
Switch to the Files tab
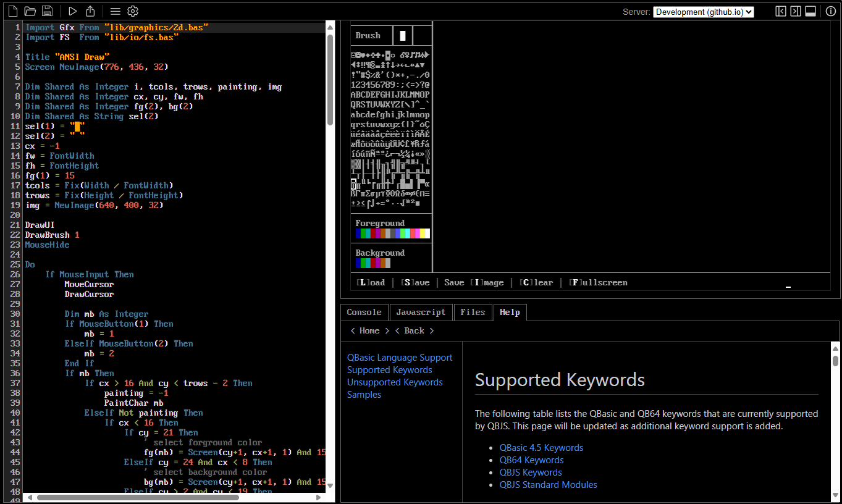[473, 313]
